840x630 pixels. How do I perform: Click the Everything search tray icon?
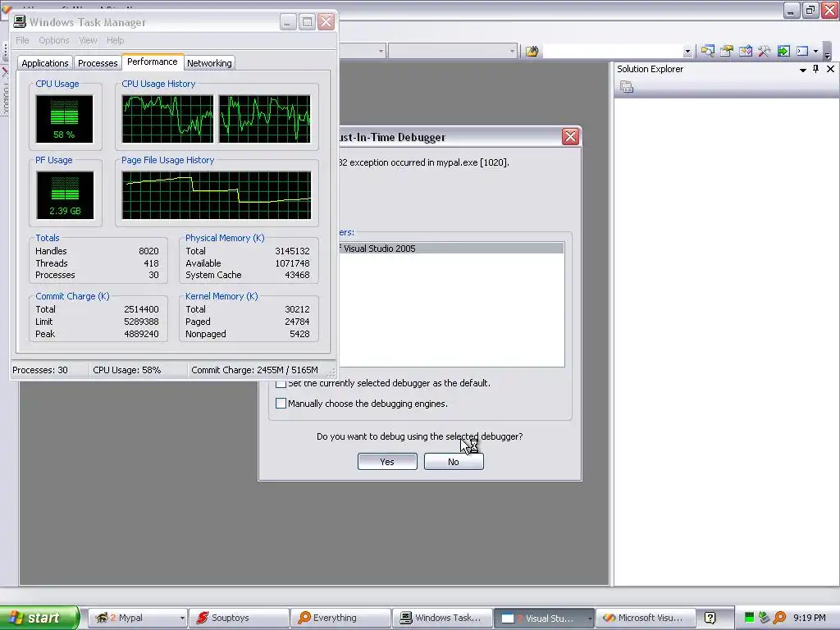(x=779, y=618)
